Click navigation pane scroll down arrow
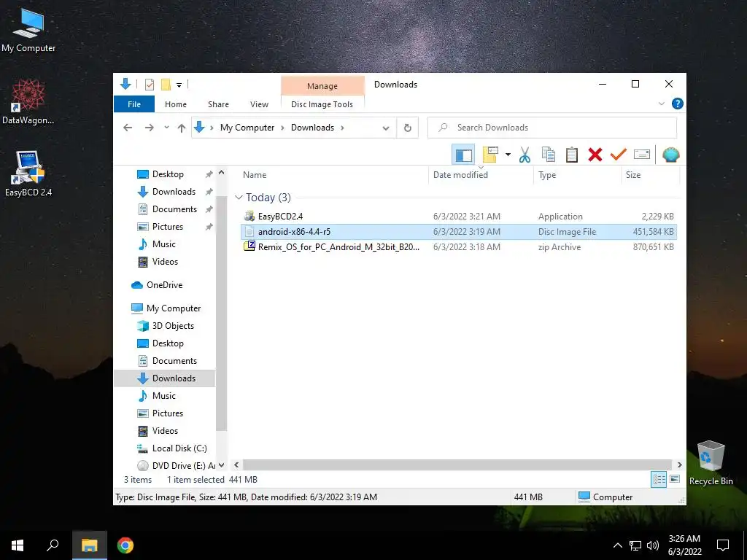The image size is (747, 560). pyautogui.click(x=221, y=465)
